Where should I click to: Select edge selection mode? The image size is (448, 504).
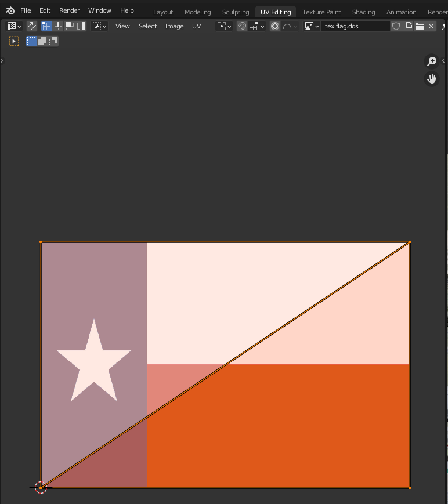(58, 26)
